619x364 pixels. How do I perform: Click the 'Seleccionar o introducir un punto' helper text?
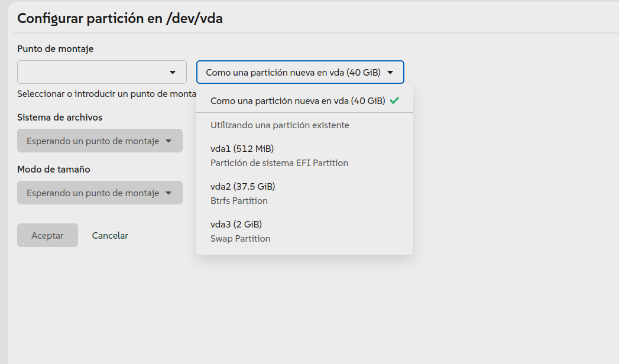click(106, 93)
